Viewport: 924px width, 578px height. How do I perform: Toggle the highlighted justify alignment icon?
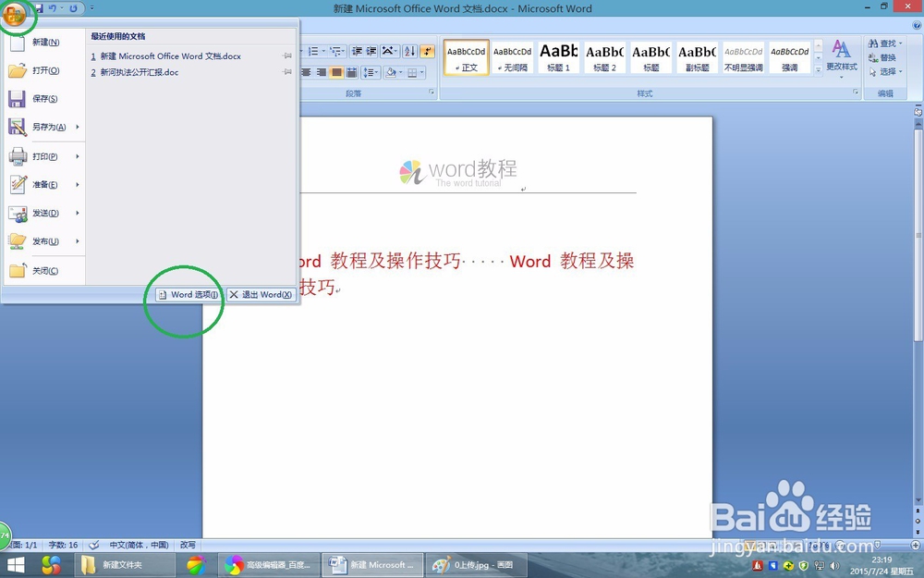coord(336,72)
